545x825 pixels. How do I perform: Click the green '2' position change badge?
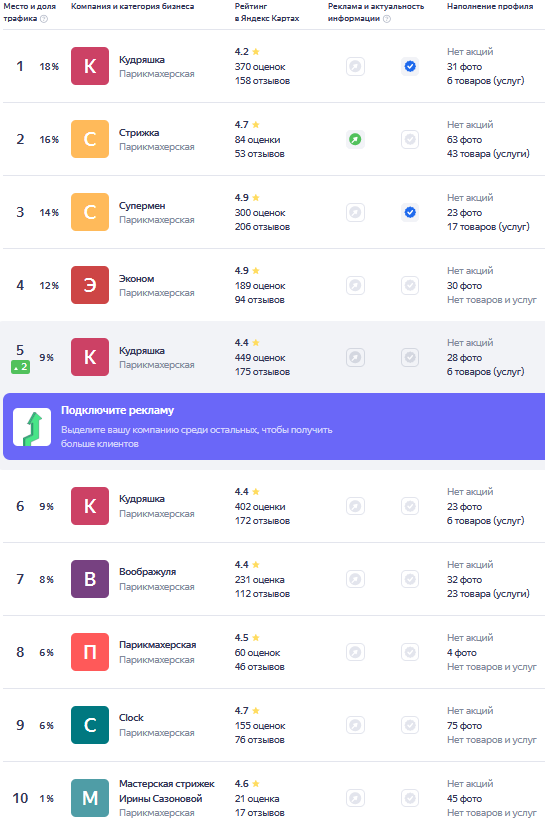coord(21,367)
